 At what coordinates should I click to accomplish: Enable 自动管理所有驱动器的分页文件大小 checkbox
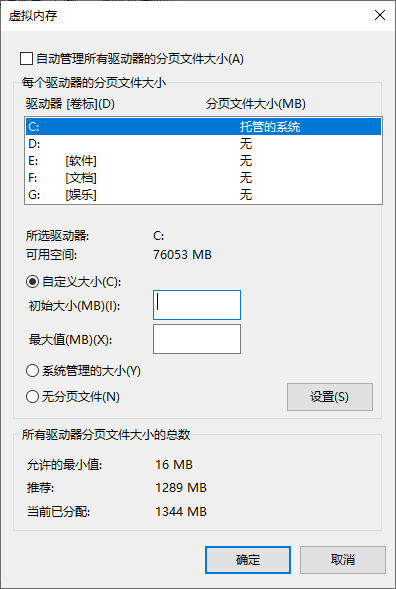(26, 59)
